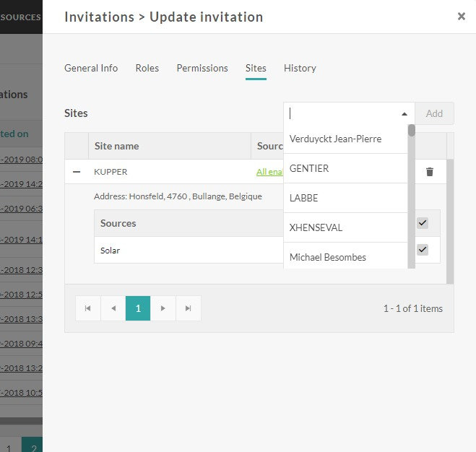The height and width of the screenshot is (452, 476).
Task: Click the '1 - 1 of 1 items' label
Action: (x=413, y=308)
